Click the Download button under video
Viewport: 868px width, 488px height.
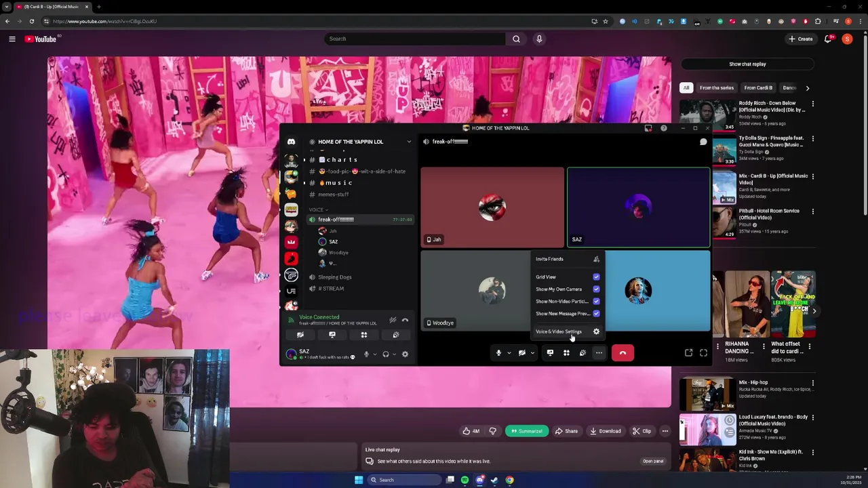tap(606, 431)
